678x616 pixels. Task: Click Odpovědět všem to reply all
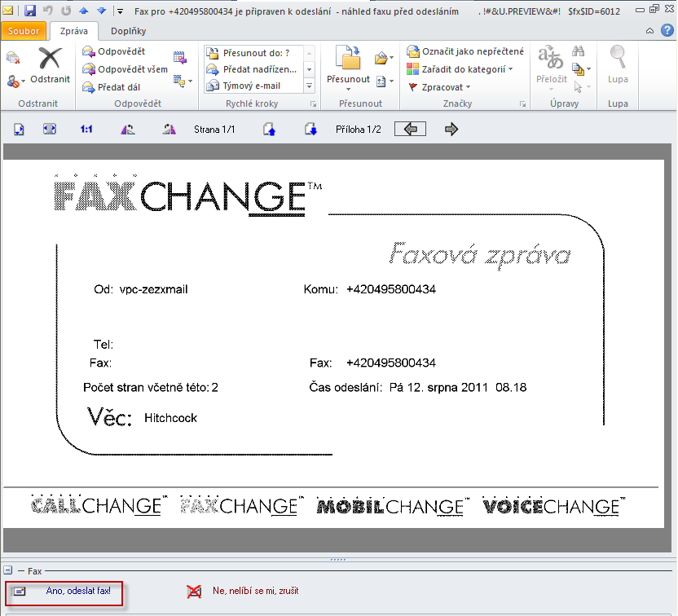(x=125, y=69)
